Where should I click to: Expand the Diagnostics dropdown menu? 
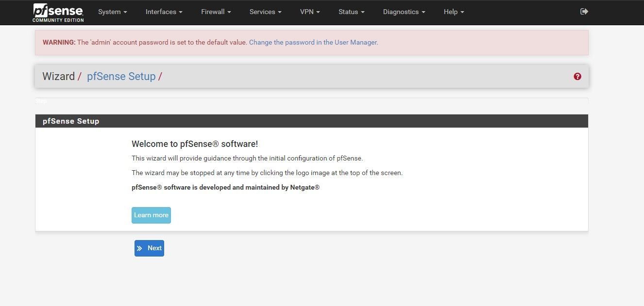404,12
